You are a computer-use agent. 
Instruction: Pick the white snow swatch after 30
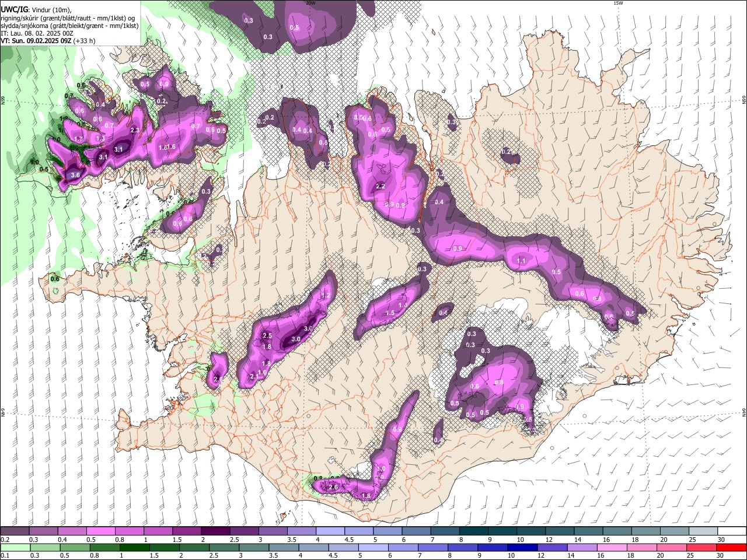coord(732,531)
